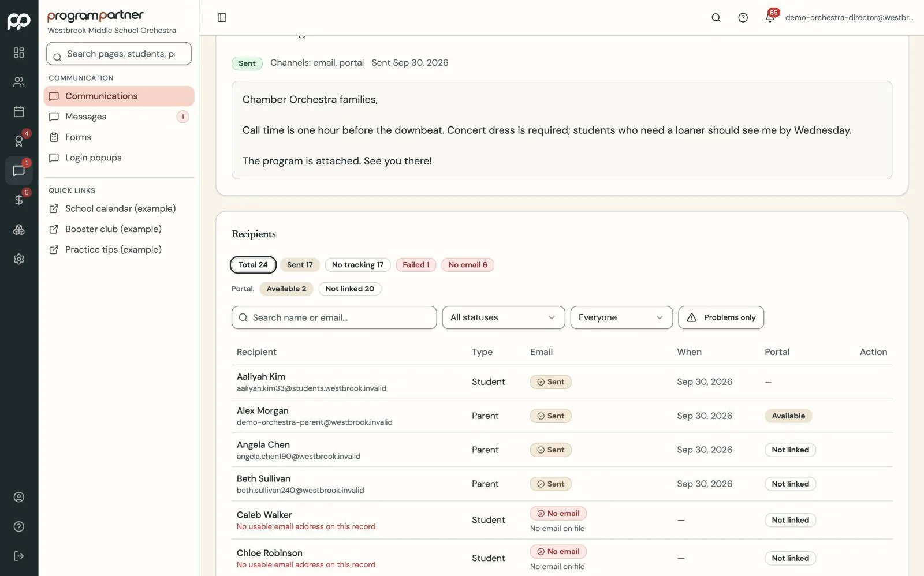Click the Available badge in Alex Morgan row
The width and height of the screenshot is (924, 576).
(x=788, y=416)
